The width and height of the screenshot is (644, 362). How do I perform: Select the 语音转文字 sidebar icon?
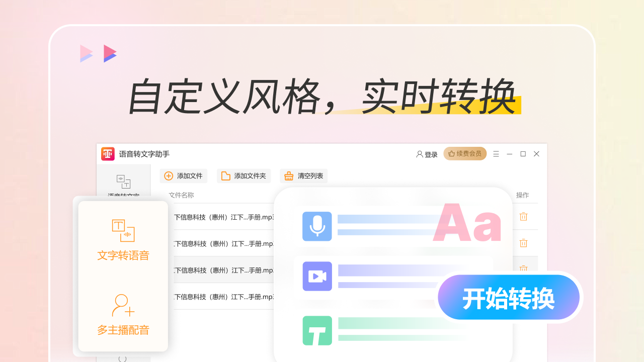(x=124, y=182)
